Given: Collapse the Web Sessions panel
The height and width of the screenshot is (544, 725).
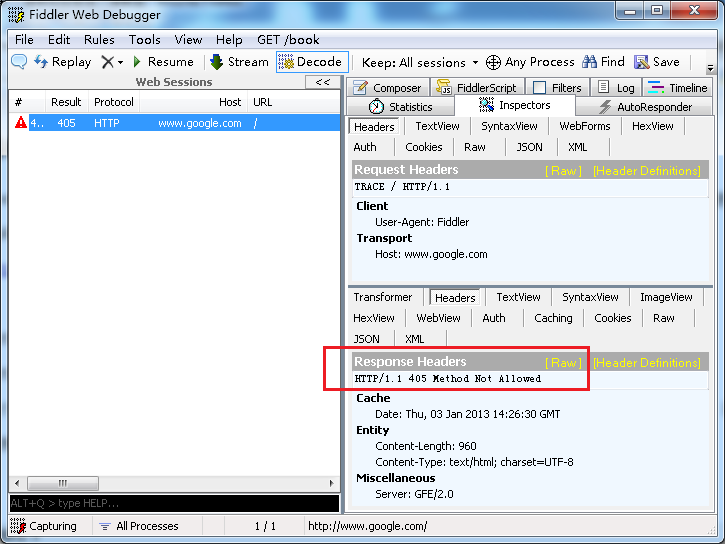Looking at the screenshot, I should 322,82.
